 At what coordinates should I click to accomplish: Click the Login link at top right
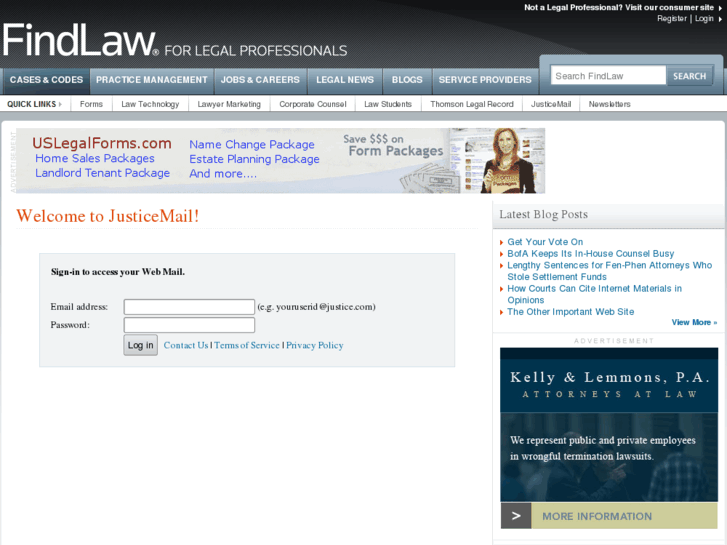pyautogui.click(x=704, y=19)
